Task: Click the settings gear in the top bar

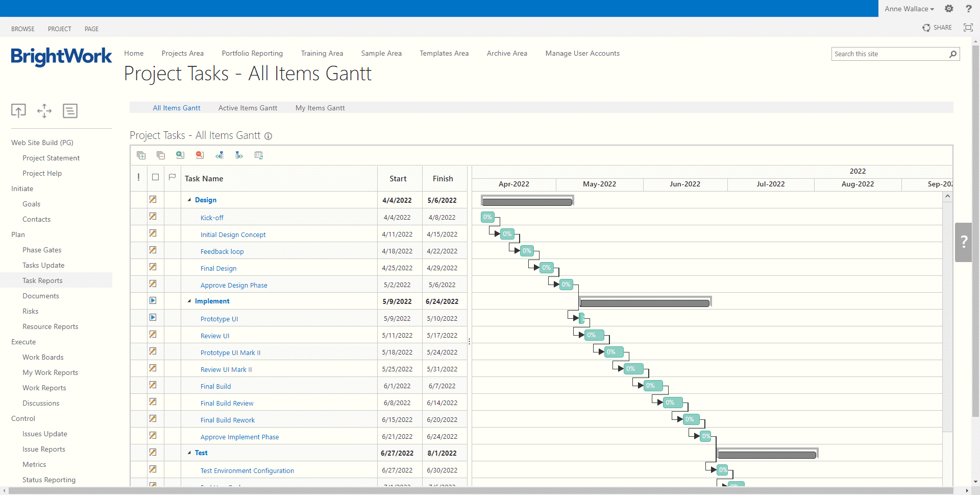Action: 949,9
